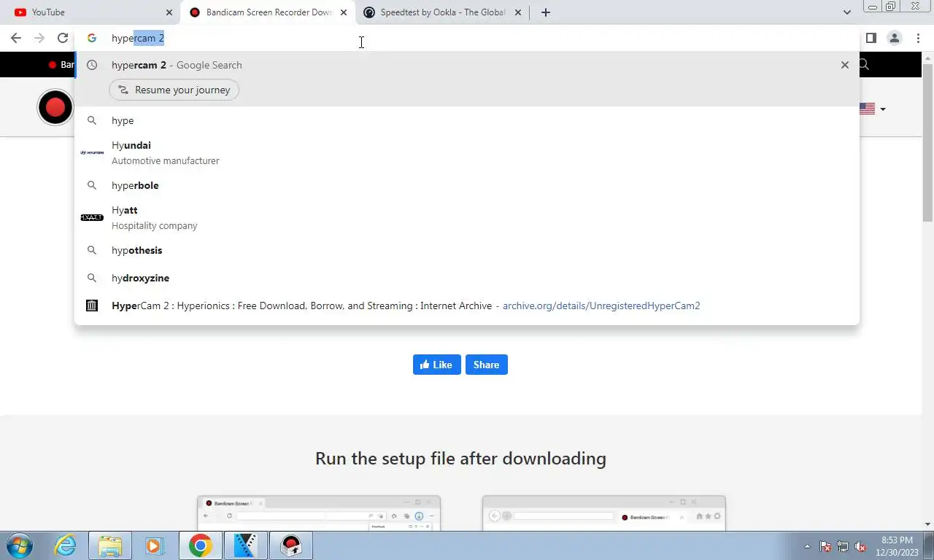Image resolution: width=934 pixels, height=560 pixels.
Task: Open the HyperCam 2 Internet Archive suggestion
Action: click(467, 306)
